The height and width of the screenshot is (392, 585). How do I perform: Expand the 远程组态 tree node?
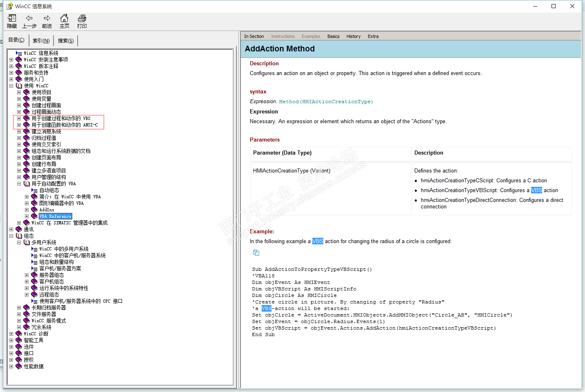(27, 295)
